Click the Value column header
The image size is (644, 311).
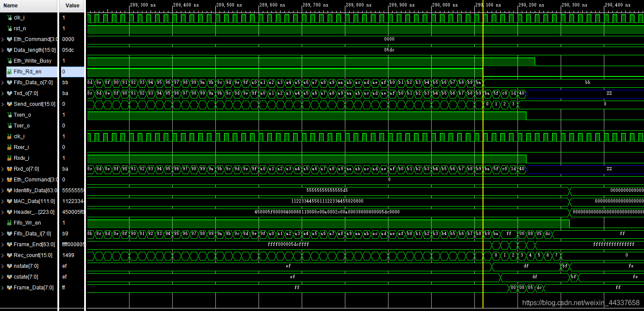pos(72,6)
